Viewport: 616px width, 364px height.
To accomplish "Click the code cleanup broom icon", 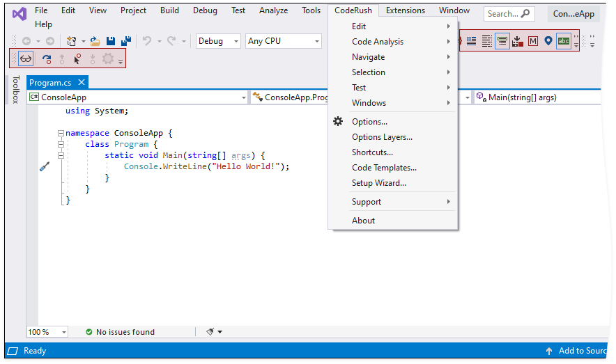I will pyautogui.click(x=210, y=332).
